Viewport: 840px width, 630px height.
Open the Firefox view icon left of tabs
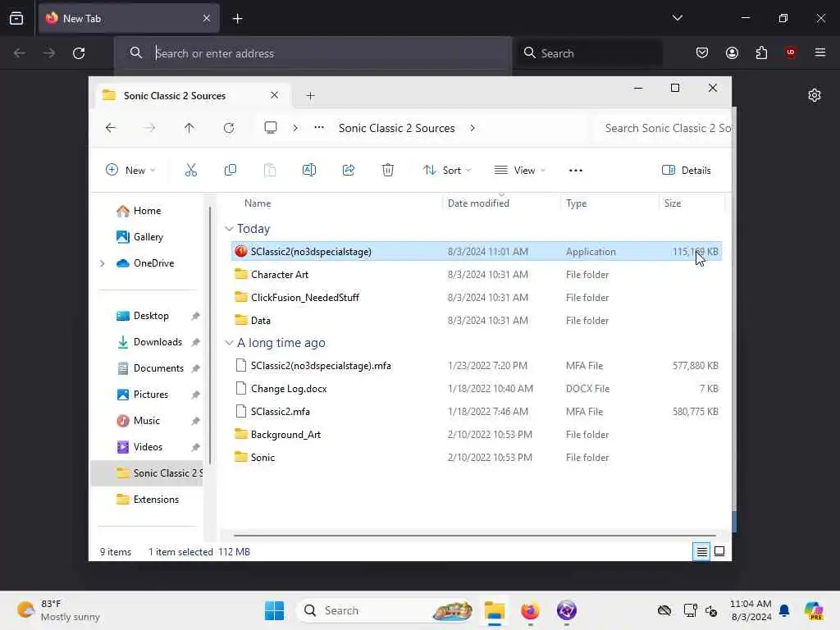click(16, 18)
